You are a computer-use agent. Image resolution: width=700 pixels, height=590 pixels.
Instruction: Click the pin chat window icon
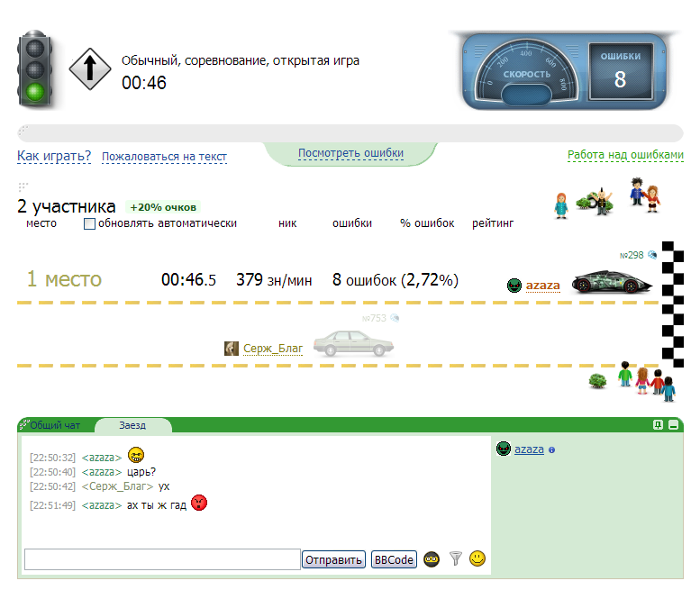pos(658,425)
